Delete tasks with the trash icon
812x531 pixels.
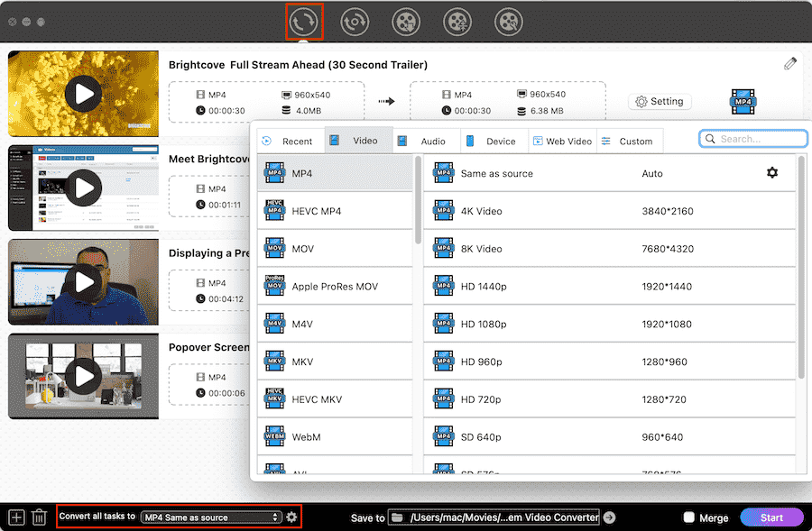39,517
